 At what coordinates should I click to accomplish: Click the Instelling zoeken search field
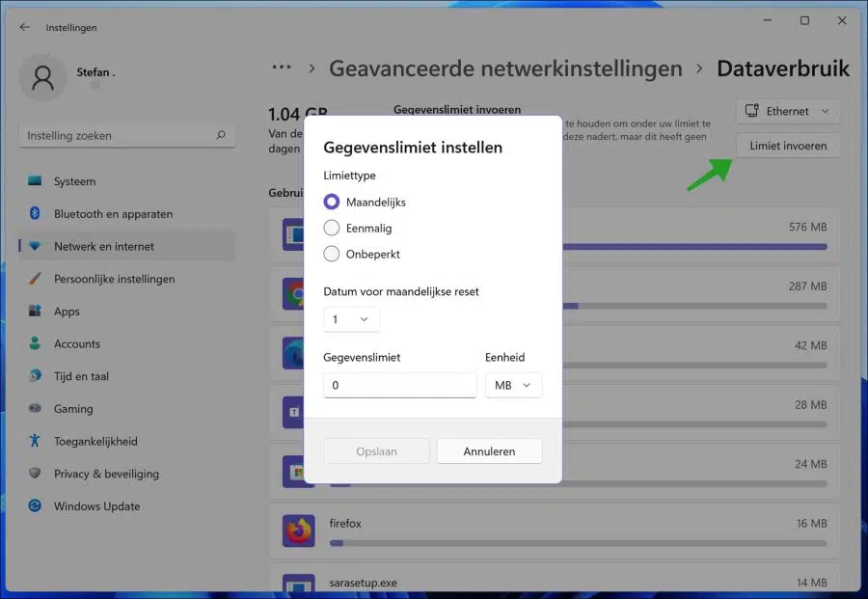click(126, 136)
